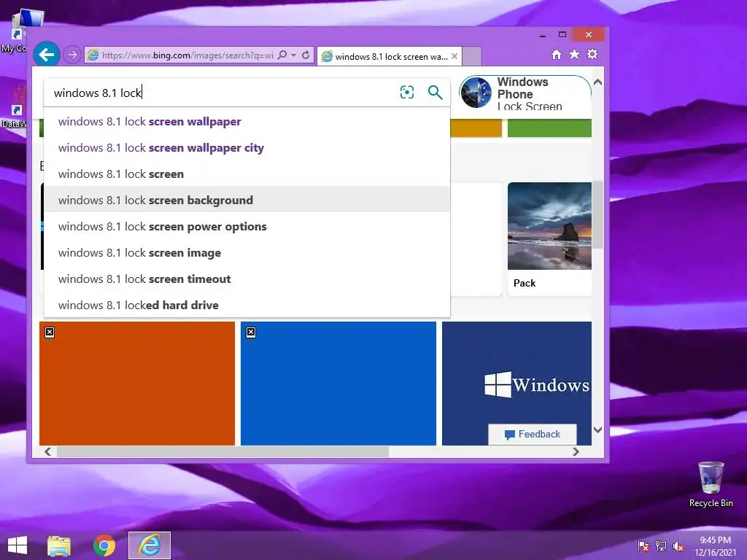Click the Action Center flag tray icon
747x560 pixels.
[x=643, y=546]
